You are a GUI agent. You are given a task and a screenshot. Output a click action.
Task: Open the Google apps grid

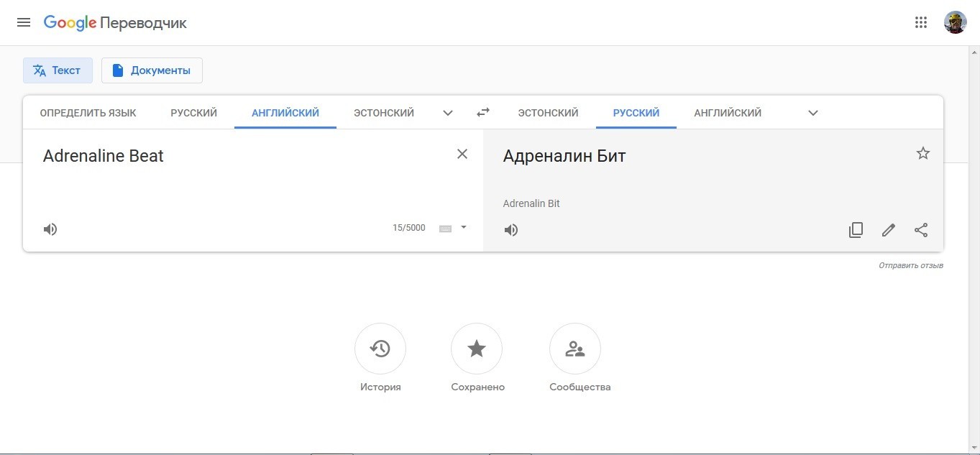[920, 22]
